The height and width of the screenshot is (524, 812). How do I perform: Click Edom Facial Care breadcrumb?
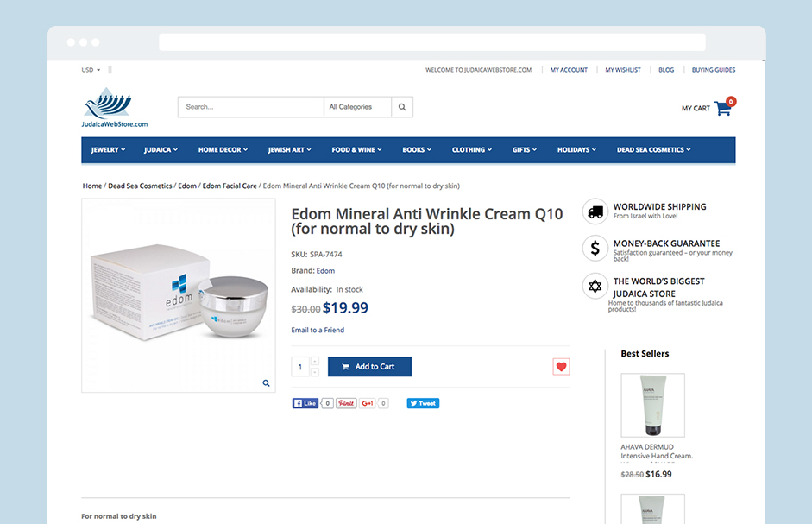point(230,186)
